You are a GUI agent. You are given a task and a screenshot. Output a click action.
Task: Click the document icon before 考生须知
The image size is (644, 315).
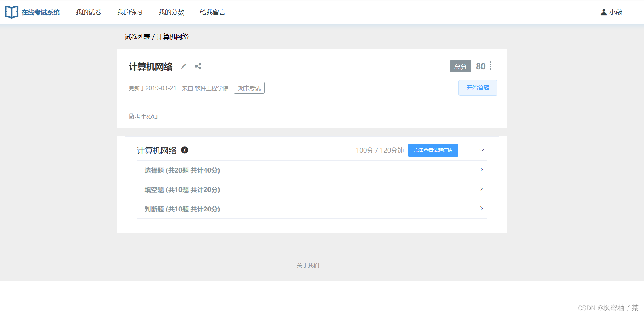pyautogui.click(x=132, y=116)
